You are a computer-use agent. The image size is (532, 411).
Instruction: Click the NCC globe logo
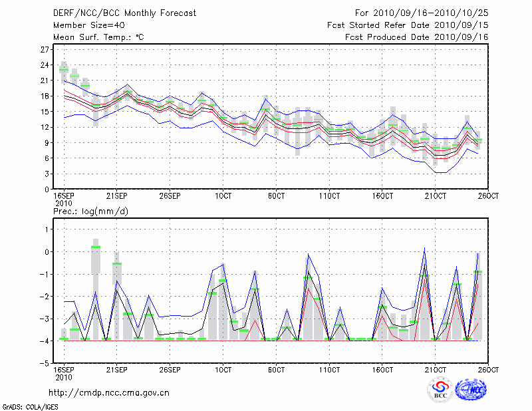[x=473, y=389]
